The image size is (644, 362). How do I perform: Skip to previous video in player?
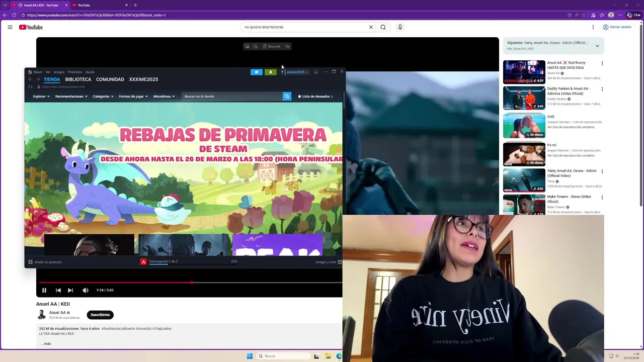(x=58, y=290)
